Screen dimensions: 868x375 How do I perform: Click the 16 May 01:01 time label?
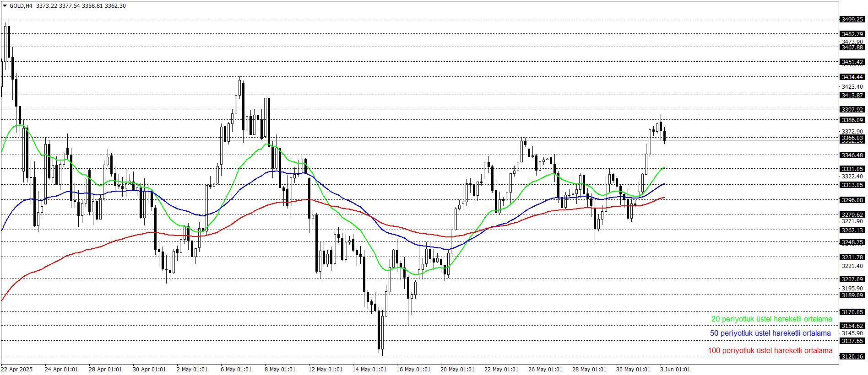413,369
